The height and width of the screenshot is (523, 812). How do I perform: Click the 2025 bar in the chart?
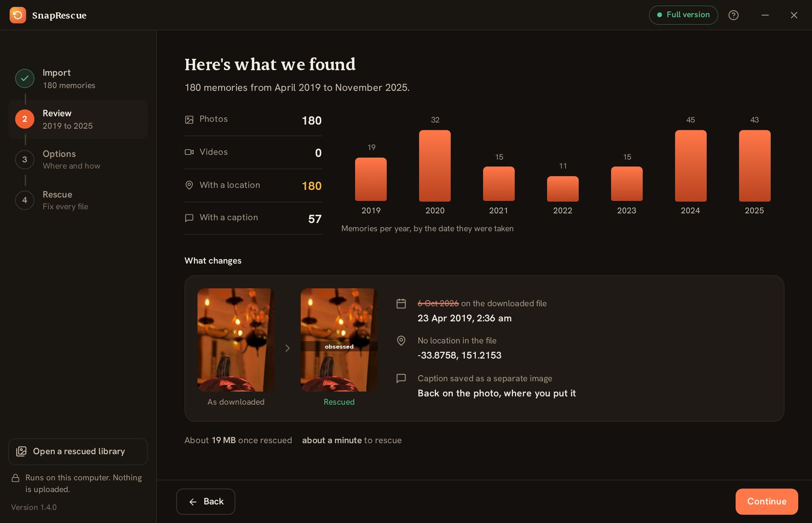755,166
